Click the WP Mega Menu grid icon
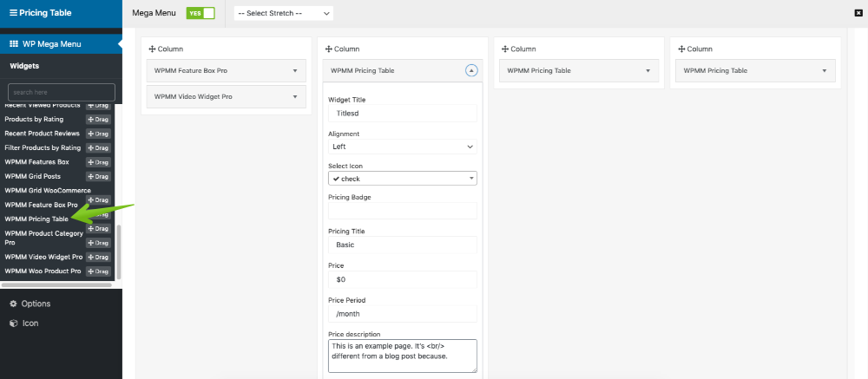The height and width of the screenshot is (379, 868). (14, 43)
